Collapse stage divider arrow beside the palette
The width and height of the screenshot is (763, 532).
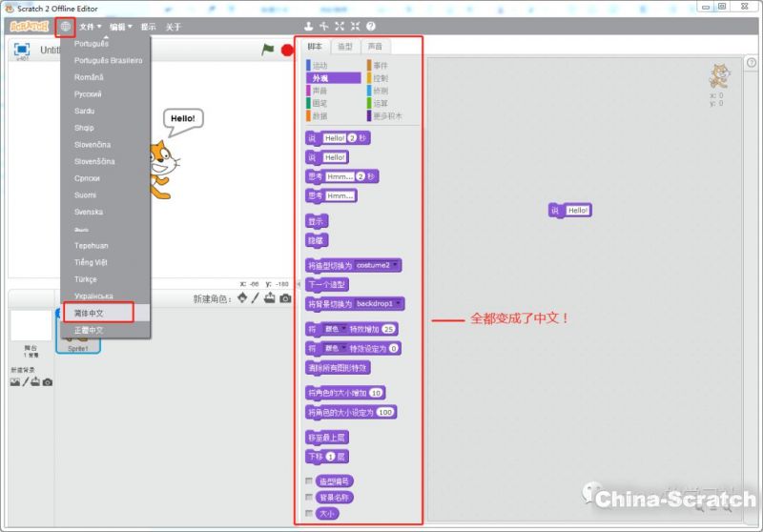tap(299, 284)
